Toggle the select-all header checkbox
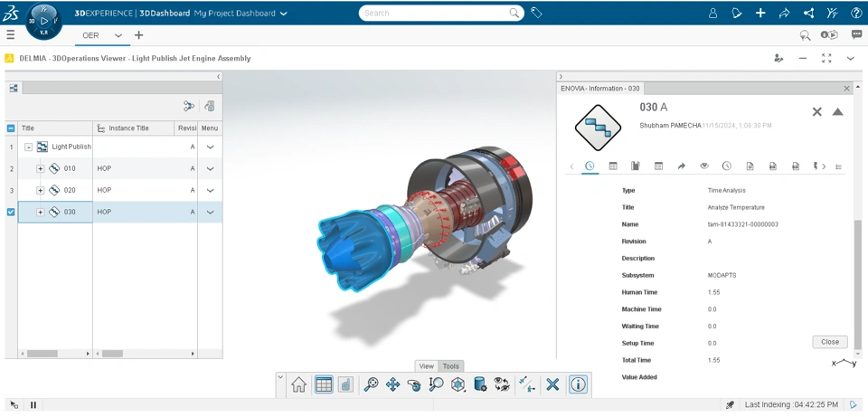The image size is (868, 417). pyautogui.click(x=11, y=128)
